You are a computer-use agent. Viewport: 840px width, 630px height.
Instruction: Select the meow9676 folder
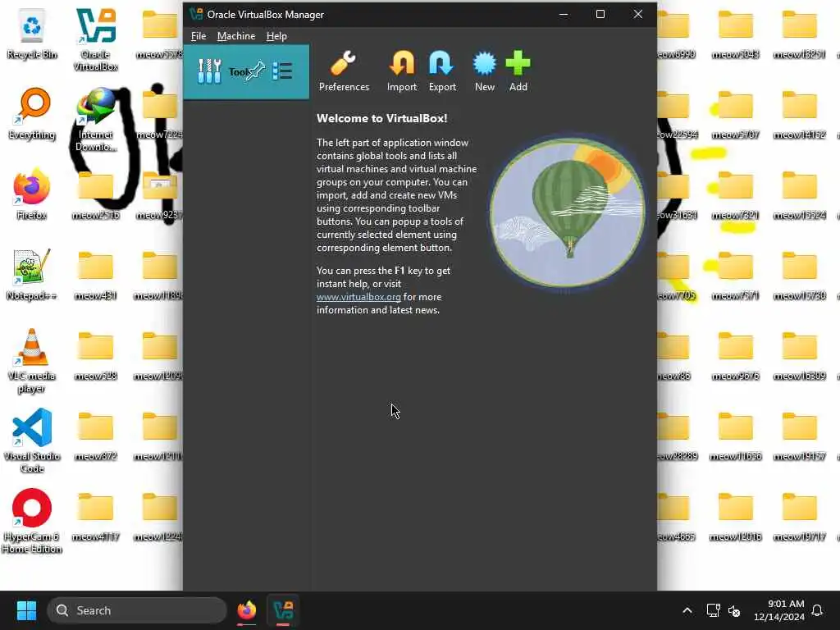736,355
